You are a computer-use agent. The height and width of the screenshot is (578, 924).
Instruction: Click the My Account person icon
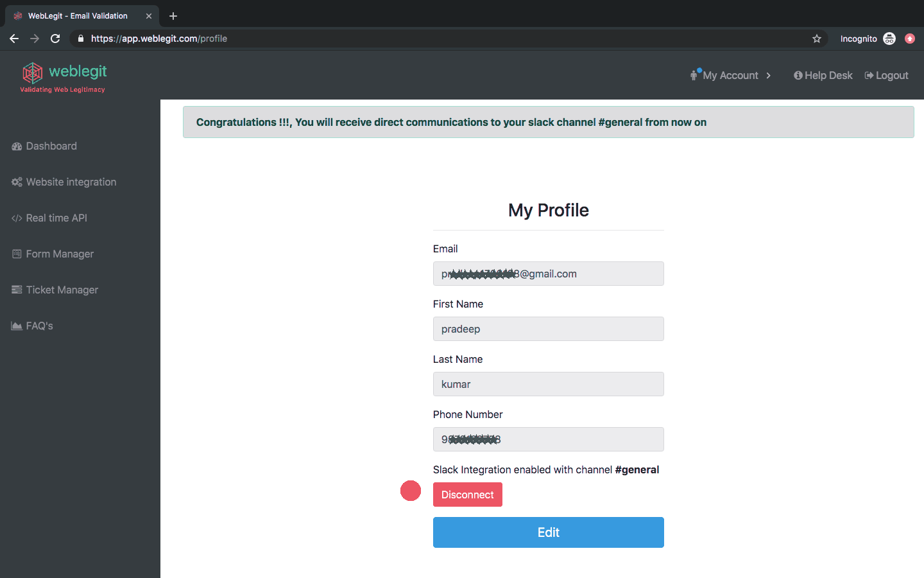[694, 74]
